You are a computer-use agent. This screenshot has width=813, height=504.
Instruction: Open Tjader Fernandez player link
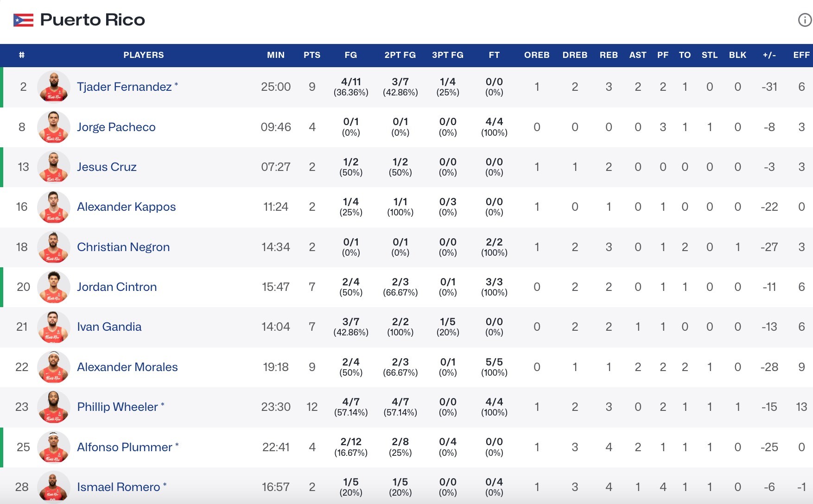point(124,87)
